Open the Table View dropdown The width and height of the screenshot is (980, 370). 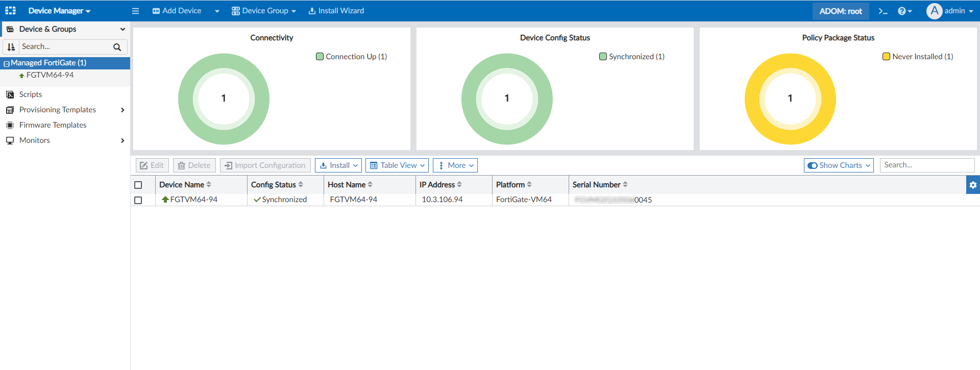click(397, 165)
